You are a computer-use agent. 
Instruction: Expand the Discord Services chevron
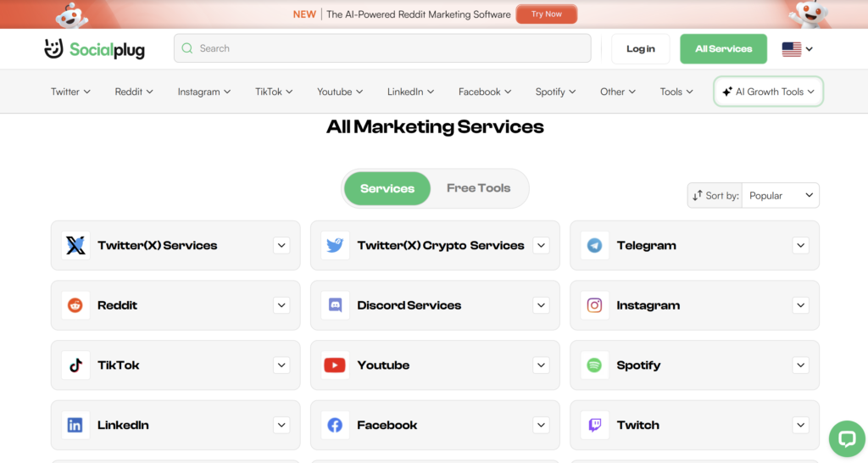[x=541, y=305]
